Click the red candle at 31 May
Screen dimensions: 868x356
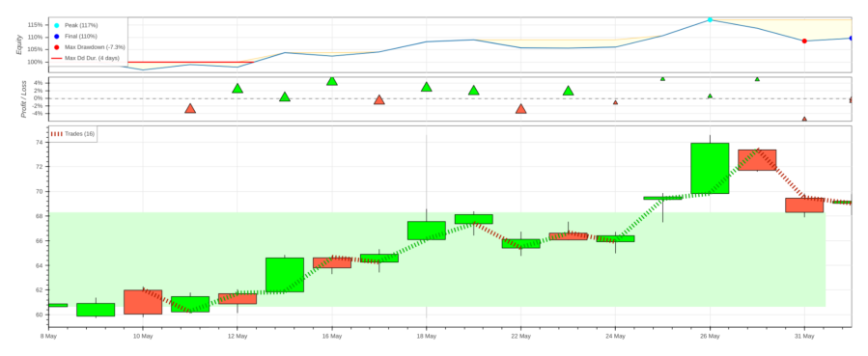click(804, 205)
